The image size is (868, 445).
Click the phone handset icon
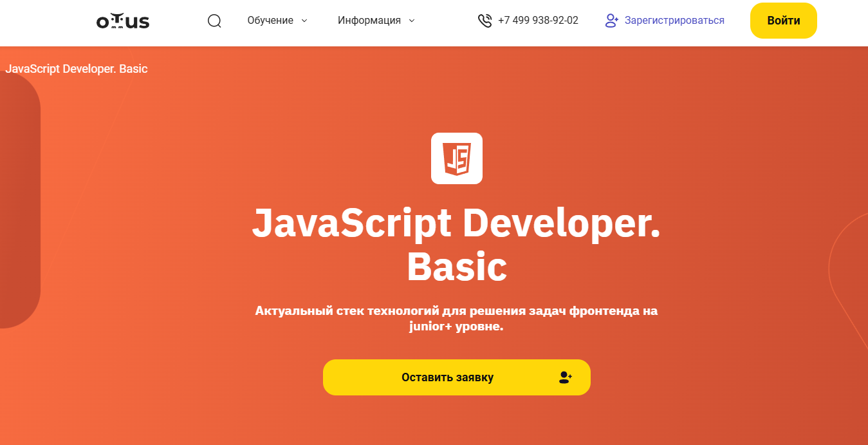tap(485, 21)
